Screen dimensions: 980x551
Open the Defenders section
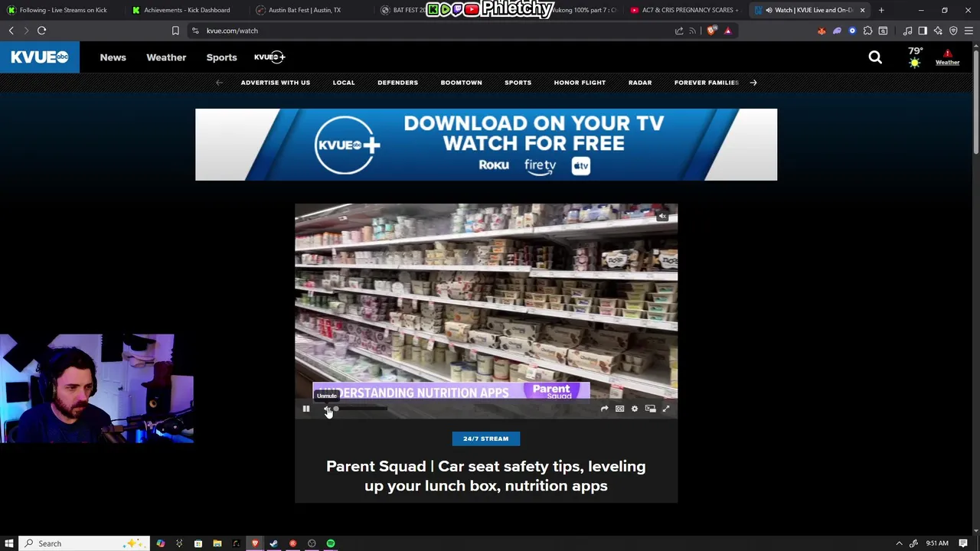397,83
